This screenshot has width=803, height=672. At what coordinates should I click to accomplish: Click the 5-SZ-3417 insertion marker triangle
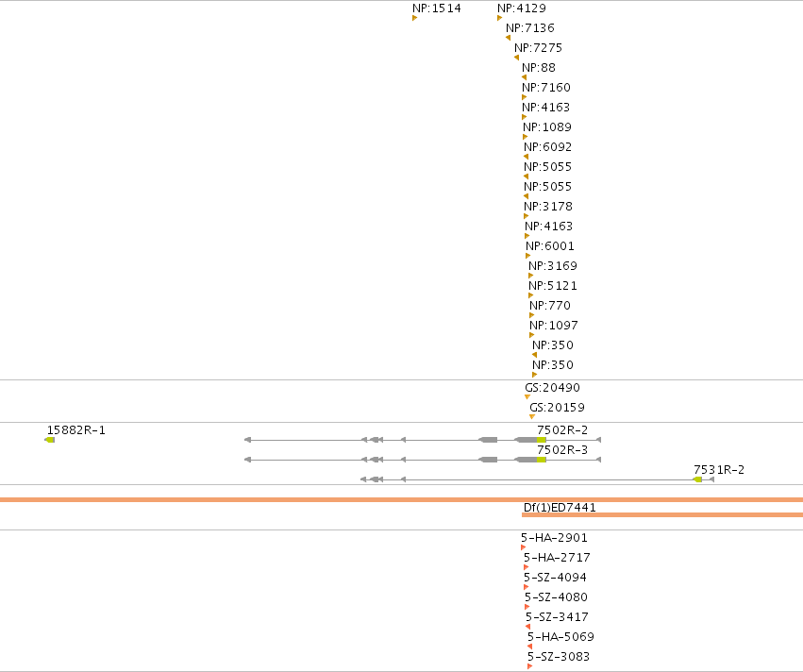coord(528,627)
